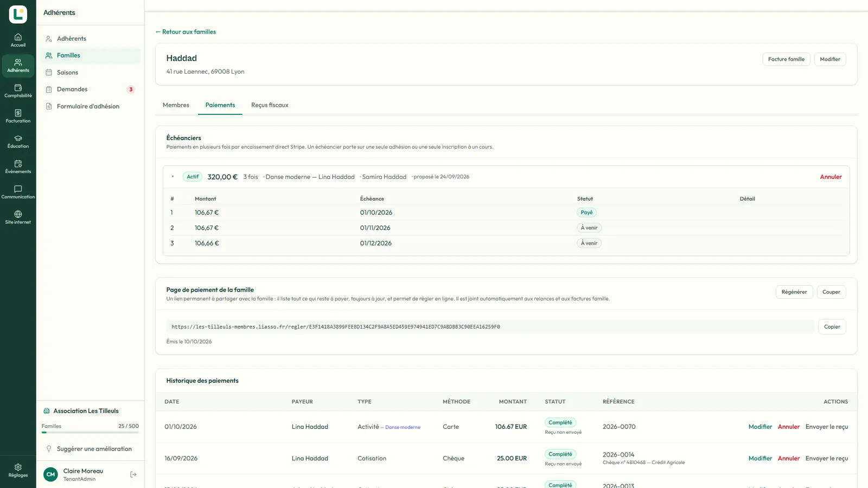This screenshot has width=868, height=488.
Task: Click Annuler for payment 2026-0014
Action: (x=789, y=458)
